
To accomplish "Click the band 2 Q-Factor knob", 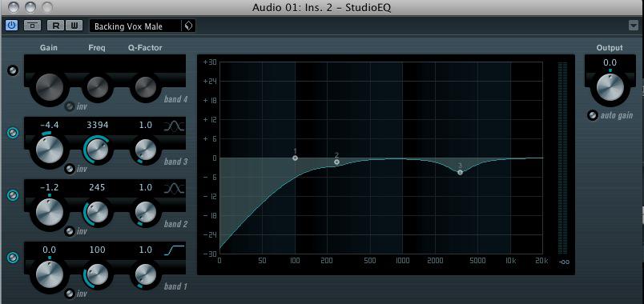I will coord(146,212).
